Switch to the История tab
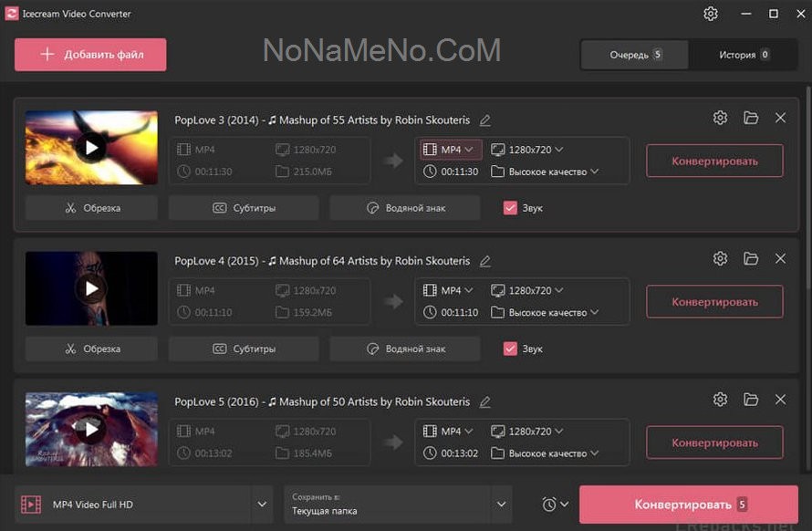This screenshot has height=531, width=812. point(744,55)
